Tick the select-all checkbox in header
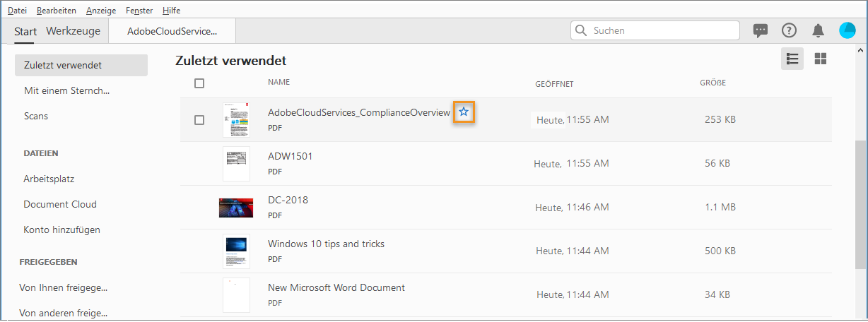The width and height of the screenshot is (868, 322). [x=199, y=83]
